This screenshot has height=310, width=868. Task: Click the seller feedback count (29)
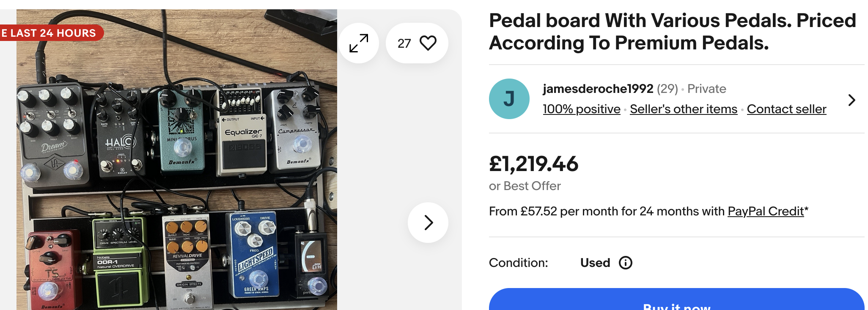pyautogui.click(x=667, y=89)
